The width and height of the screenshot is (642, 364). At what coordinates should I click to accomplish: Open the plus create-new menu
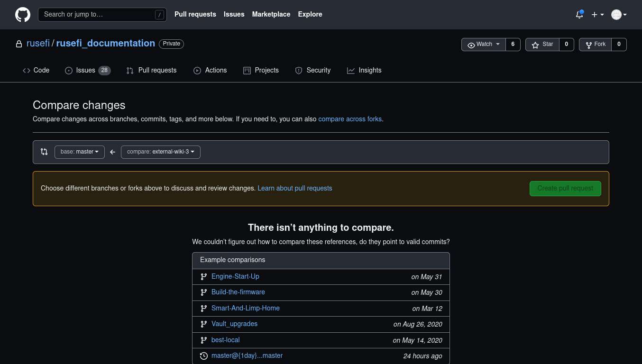point(597,15)
